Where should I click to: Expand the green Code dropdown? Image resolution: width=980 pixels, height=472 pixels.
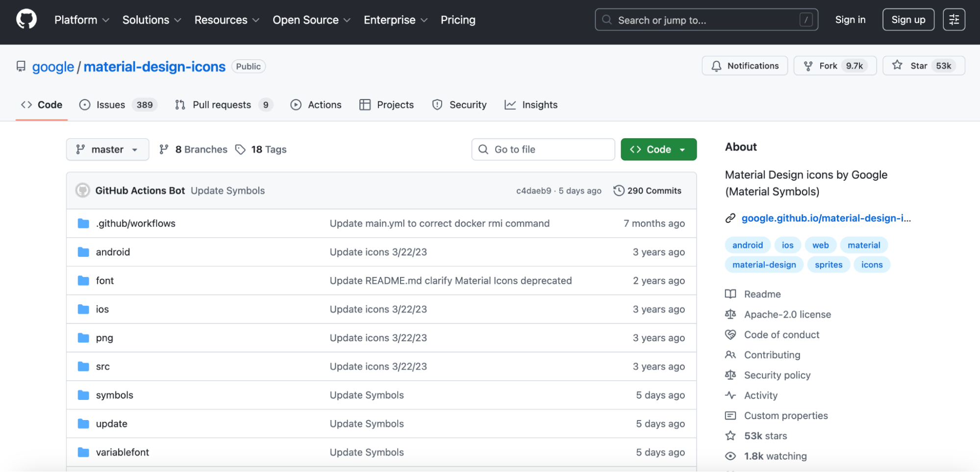tap(658, 149)
